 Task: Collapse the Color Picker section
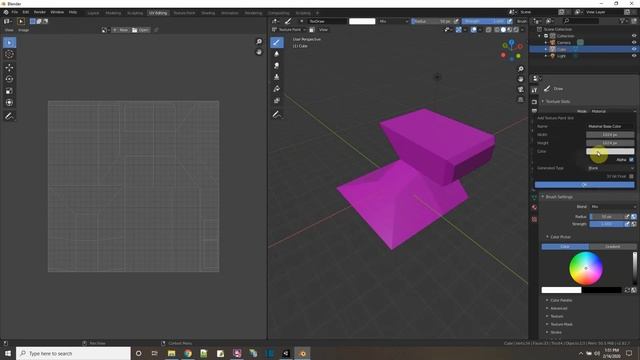[x=559, y=237]
